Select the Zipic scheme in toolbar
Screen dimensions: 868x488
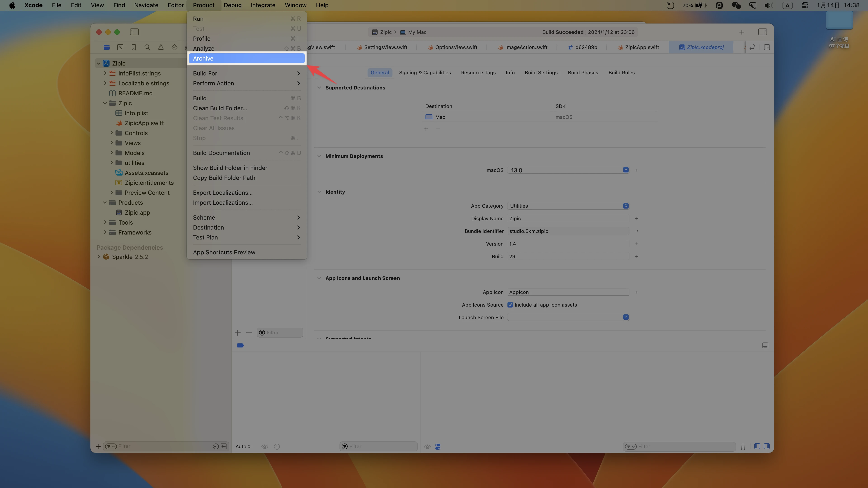[381, 32]
